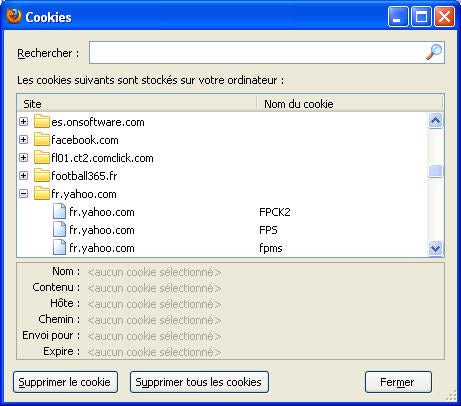The width and height of the screenshot is (461, 406).
Task: Close the Cookies window with the X
Action: (444, 17)
